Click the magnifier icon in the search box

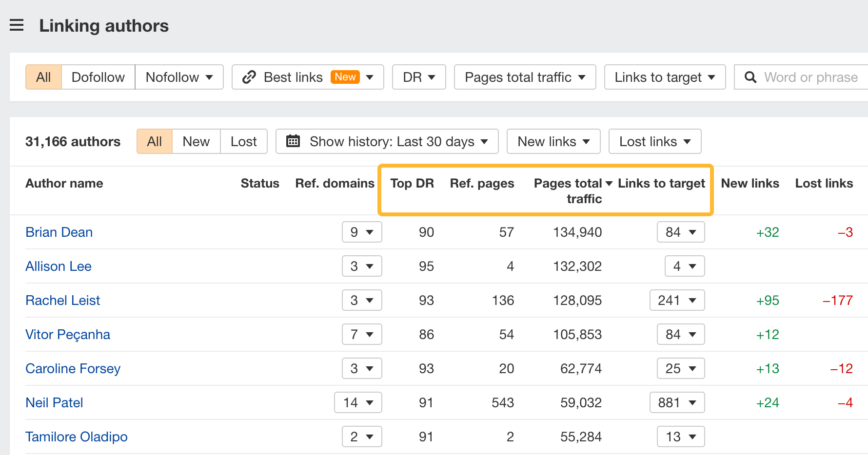[x=750, y=77]
